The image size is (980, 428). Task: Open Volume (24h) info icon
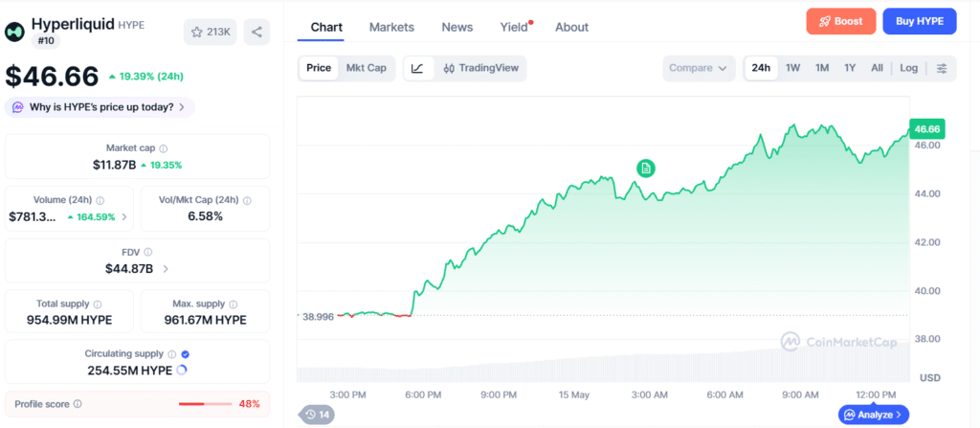[100, 200]
